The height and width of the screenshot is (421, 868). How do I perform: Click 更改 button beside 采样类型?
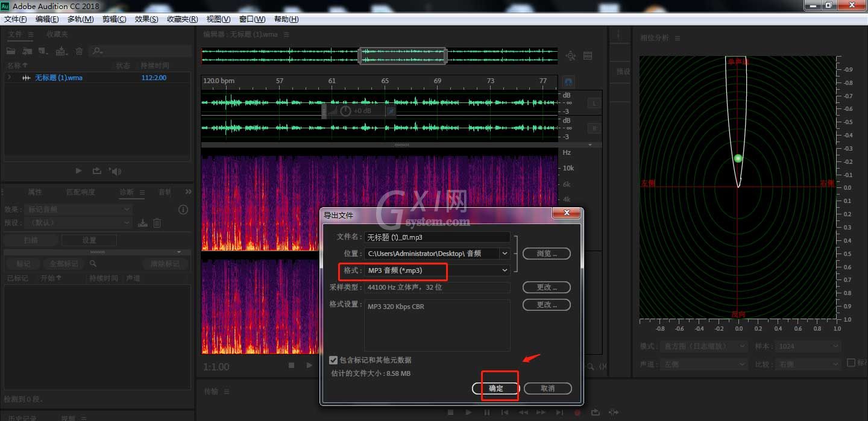[546, 287]
